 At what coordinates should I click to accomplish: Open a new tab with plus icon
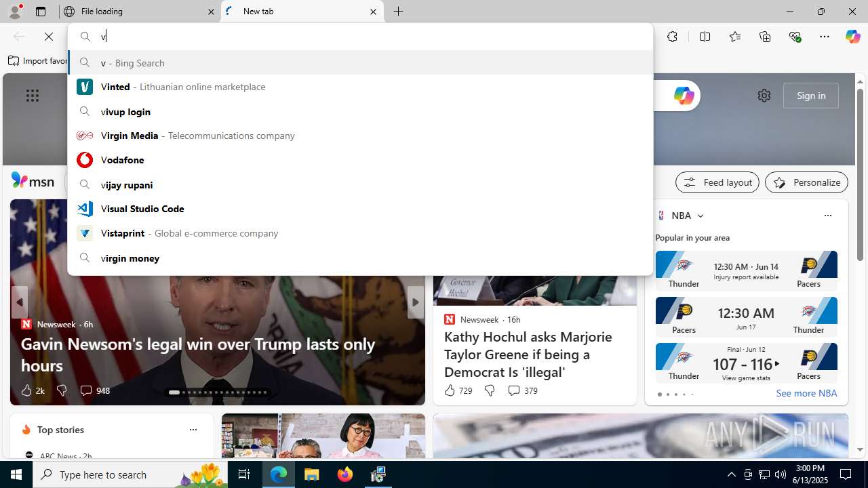tap(399, 12)
